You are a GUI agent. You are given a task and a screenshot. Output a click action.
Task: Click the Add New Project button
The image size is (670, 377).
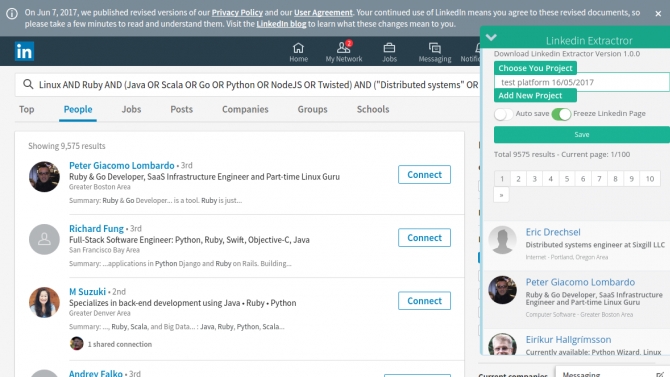535,95
